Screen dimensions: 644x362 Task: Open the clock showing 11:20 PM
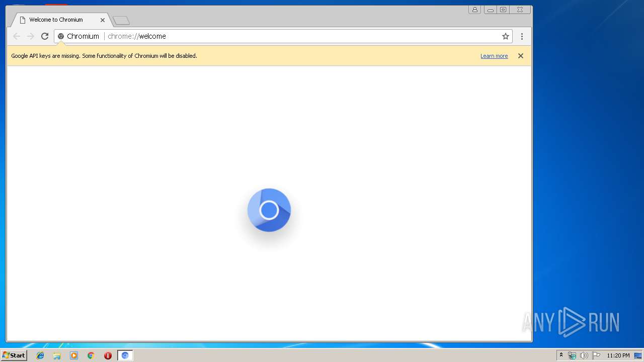pos(618,355)
